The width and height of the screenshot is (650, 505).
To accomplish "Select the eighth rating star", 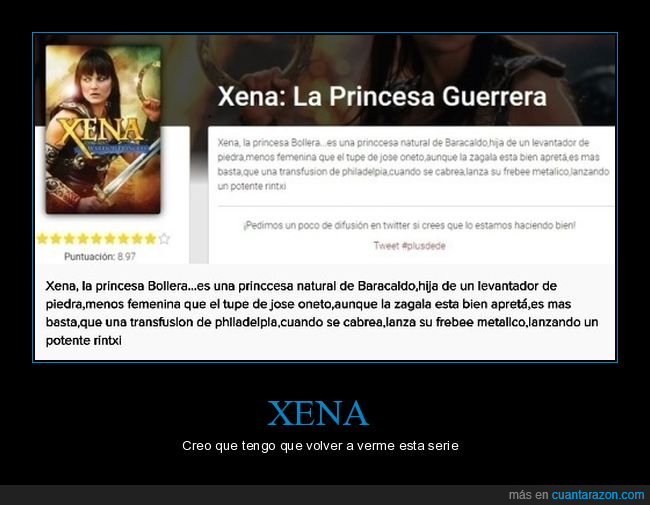I will tap(137, 239).
